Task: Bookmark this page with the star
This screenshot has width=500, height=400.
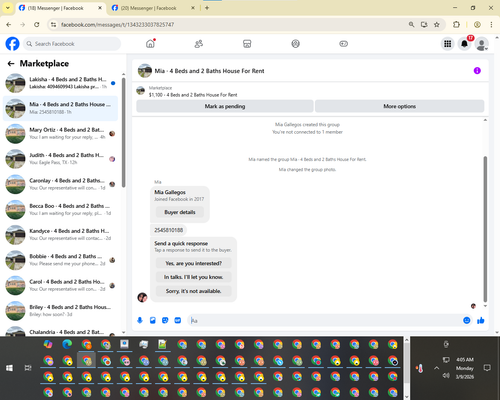Action: [x=437, y=24]
